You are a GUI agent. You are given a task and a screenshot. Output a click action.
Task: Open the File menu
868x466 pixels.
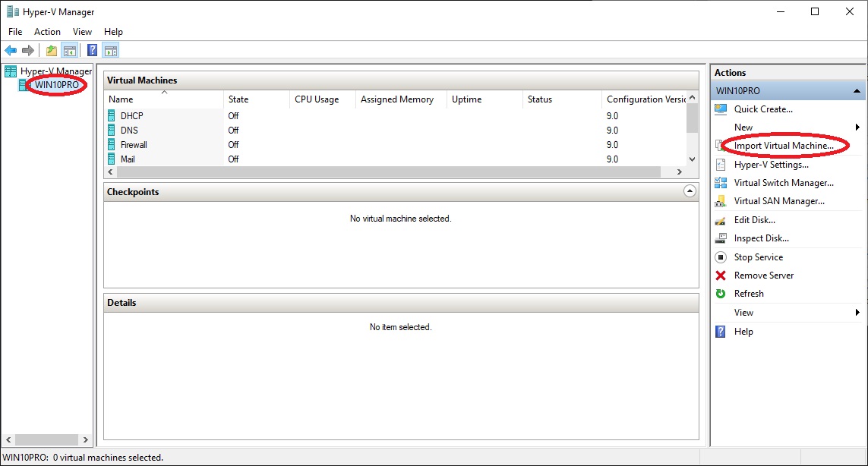click(x=15, y=32)
